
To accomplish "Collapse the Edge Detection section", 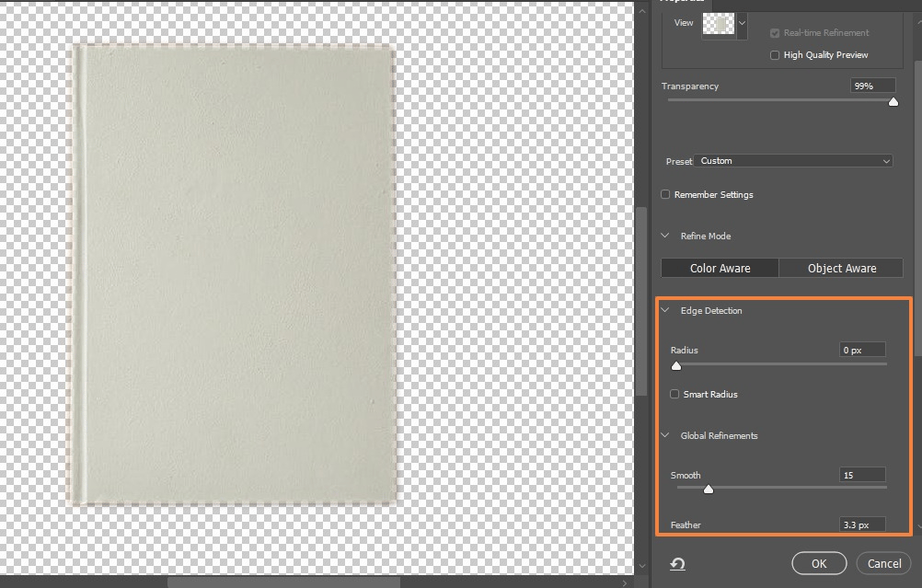I will tap(665, 311).
